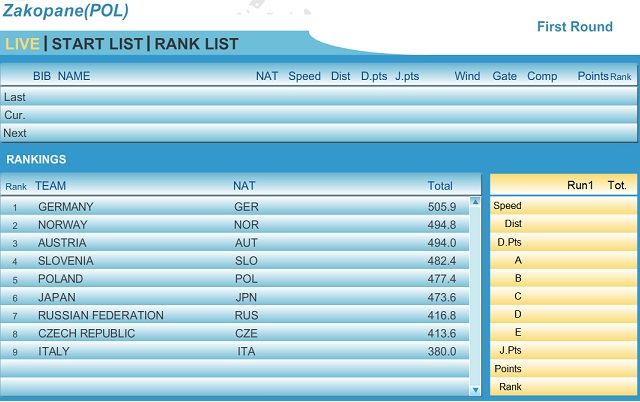Viewport: 640px width, 402px height.
Task: Click the SLO nation code
Action: (246, 261)
